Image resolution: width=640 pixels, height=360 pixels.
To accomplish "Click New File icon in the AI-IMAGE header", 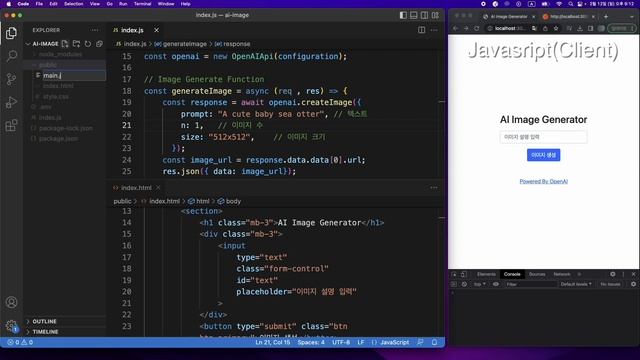I will 65,44.
